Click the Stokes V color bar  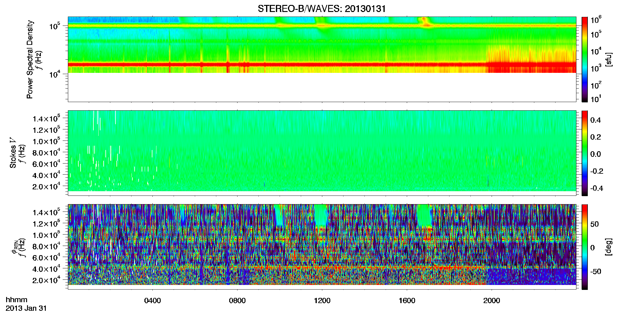[x=584, y=153]
